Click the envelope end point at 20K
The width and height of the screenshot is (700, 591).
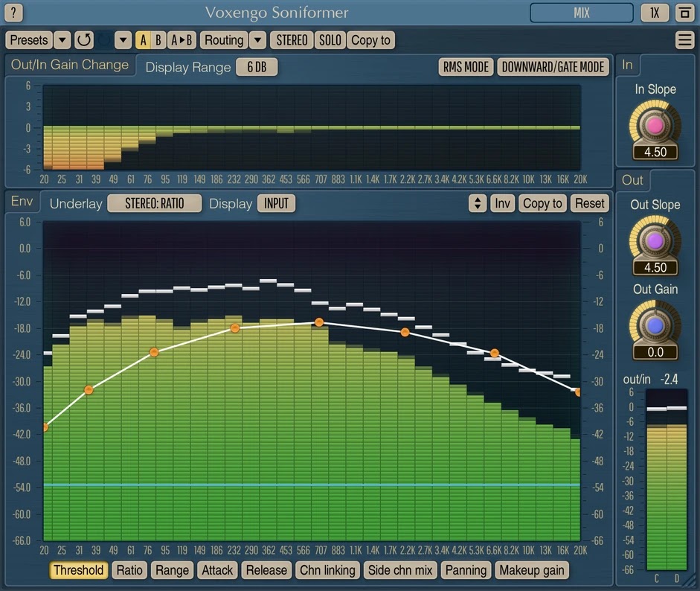pyautogui.click(x=578, y=392)
